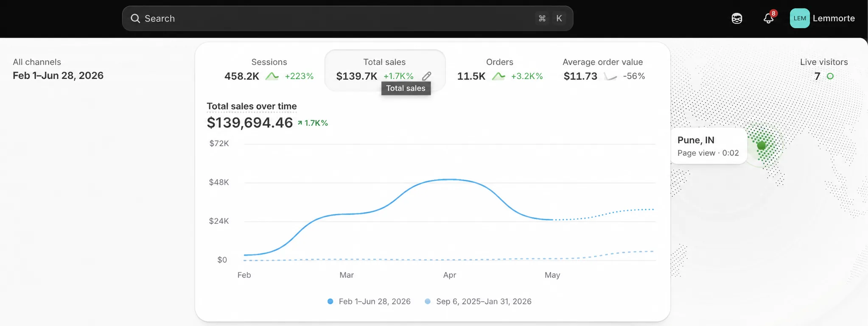Click the ⌘ shortcut key badge
The width and height of the screenshot is (868, 326).
click(x=542, y=18)
